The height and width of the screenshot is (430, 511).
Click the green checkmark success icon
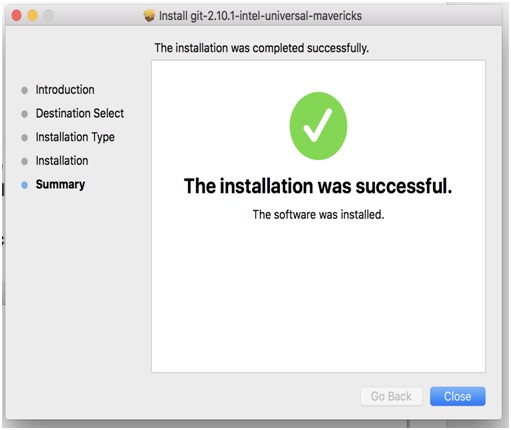(x=318, y=126)
